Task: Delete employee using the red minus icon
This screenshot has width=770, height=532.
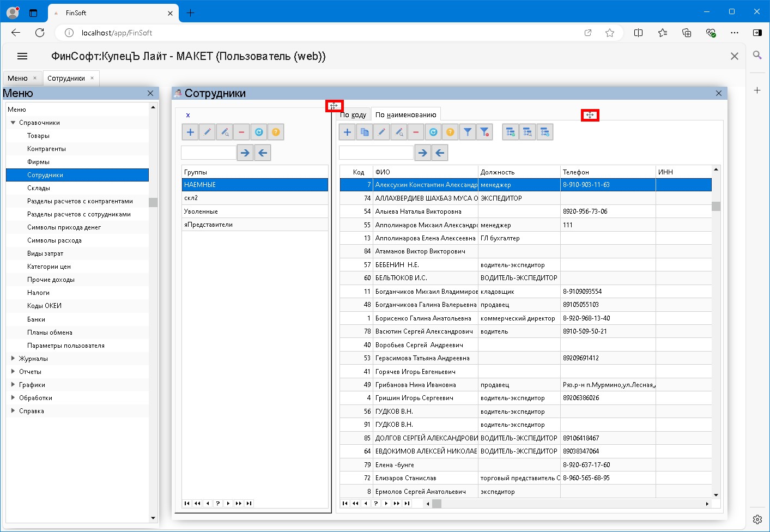Action: pos(416,132)
